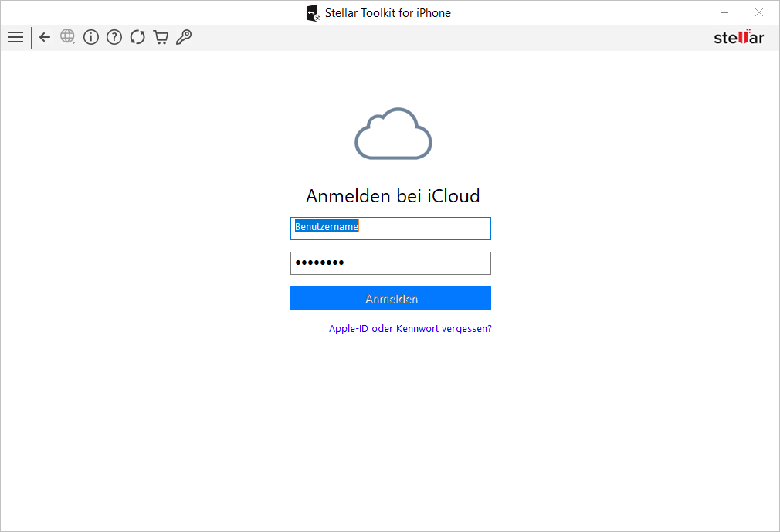Open the Help question mark icon
Image resolution: width=780 pixels, height=532 pixels.
pyautogui.click(x=114, y=37)
